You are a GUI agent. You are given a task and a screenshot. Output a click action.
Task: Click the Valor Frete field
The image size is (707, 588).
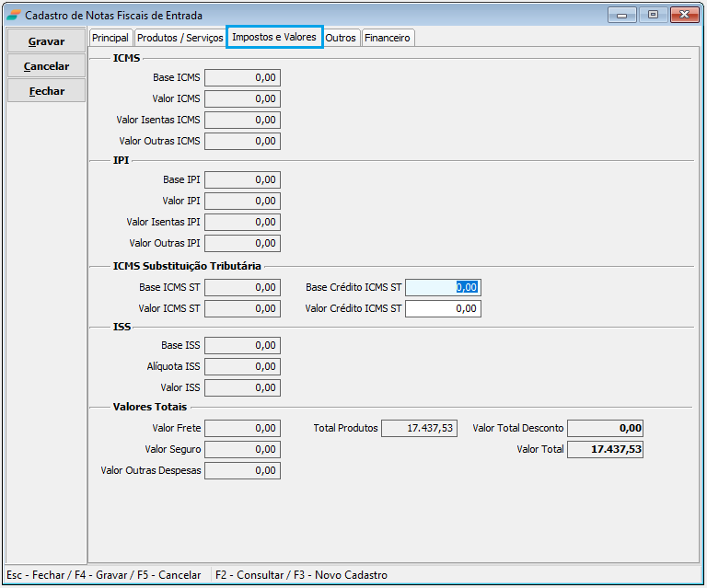pos(242,428)
